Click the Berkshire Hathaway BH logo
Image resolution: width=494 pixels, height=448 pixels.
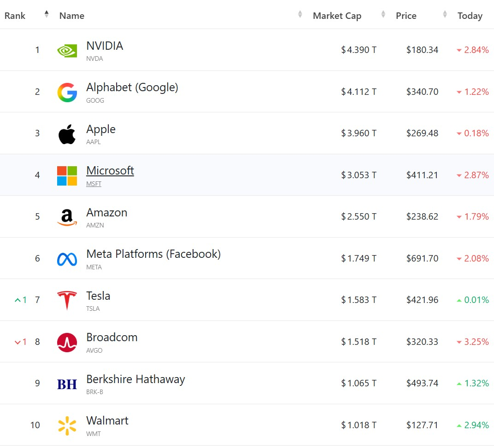(x=67, y=384)
